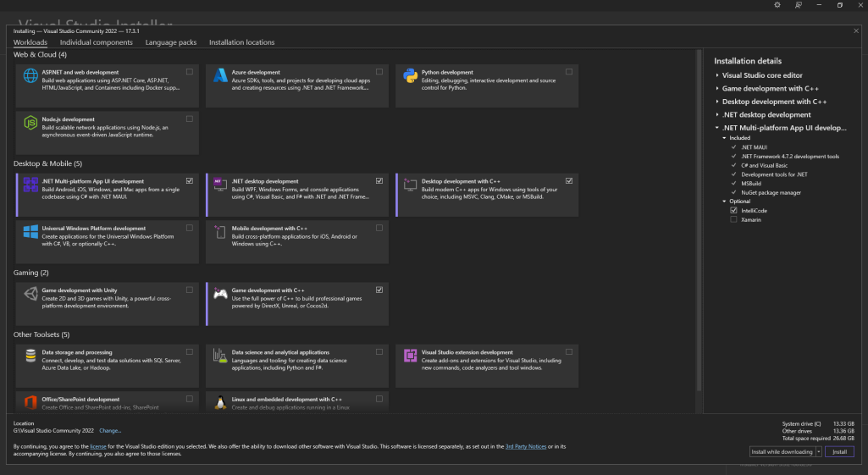Click the Universal Windows Platform logo icon

(x=31, y=231)
